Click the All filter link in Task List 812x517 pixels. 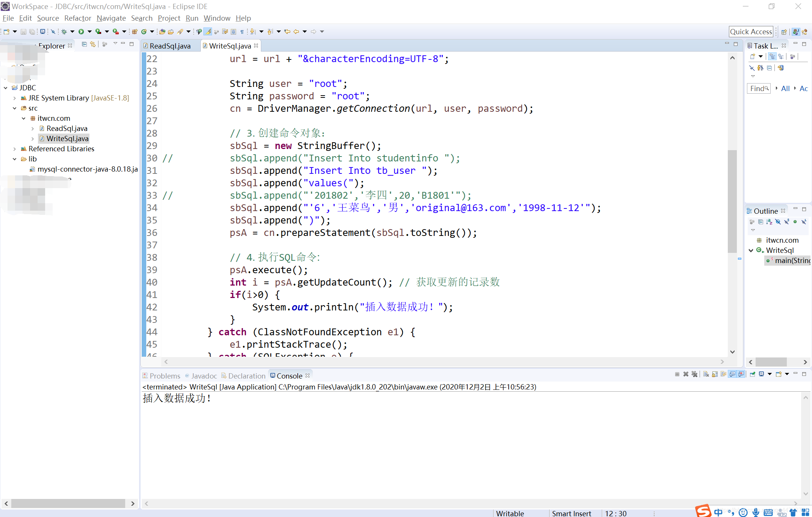(x=785, y=88)
